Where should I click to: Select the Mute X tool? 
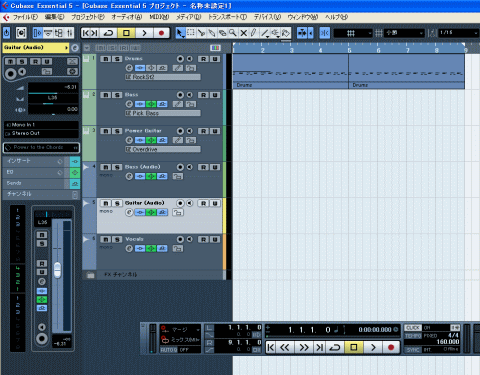244,33
